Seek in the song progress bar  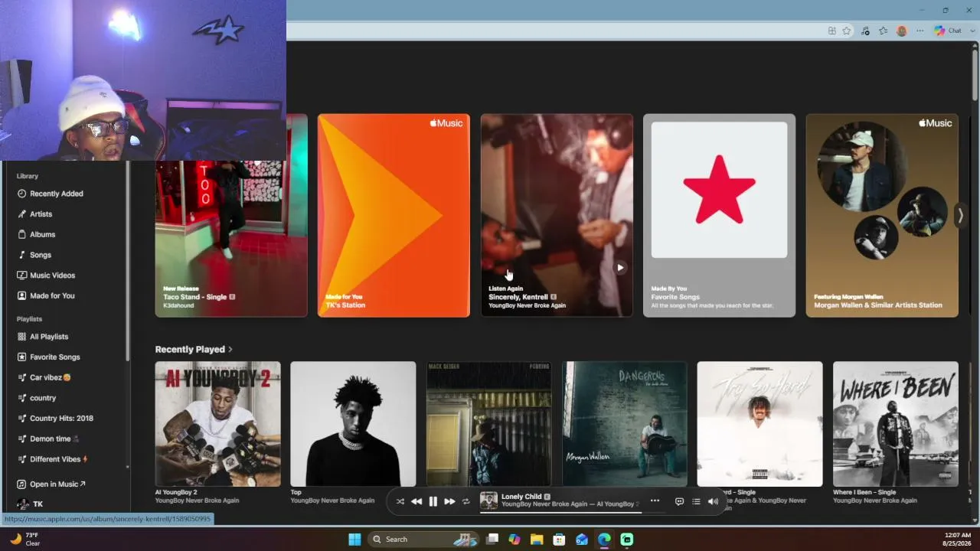pos(560,512)
